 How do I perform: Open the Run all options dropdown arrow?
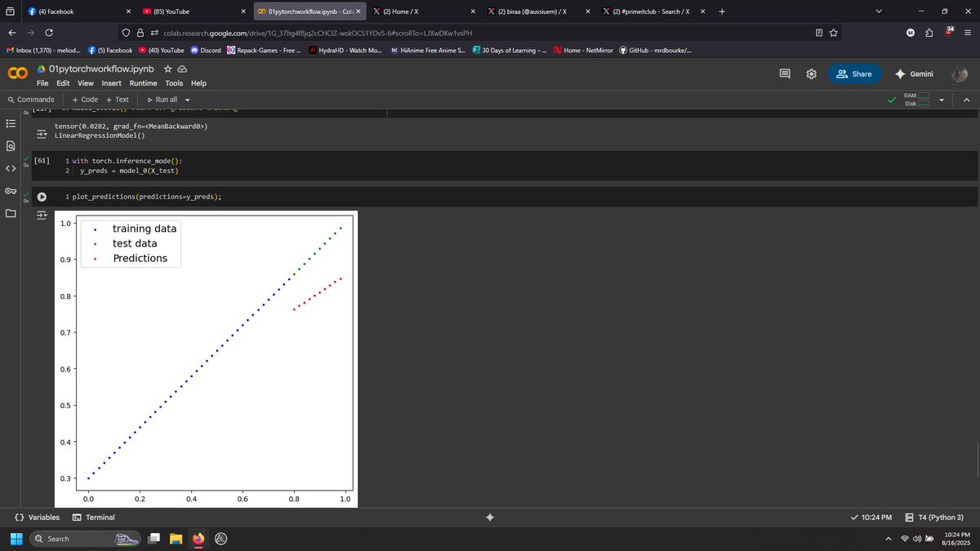coord(188,100)
